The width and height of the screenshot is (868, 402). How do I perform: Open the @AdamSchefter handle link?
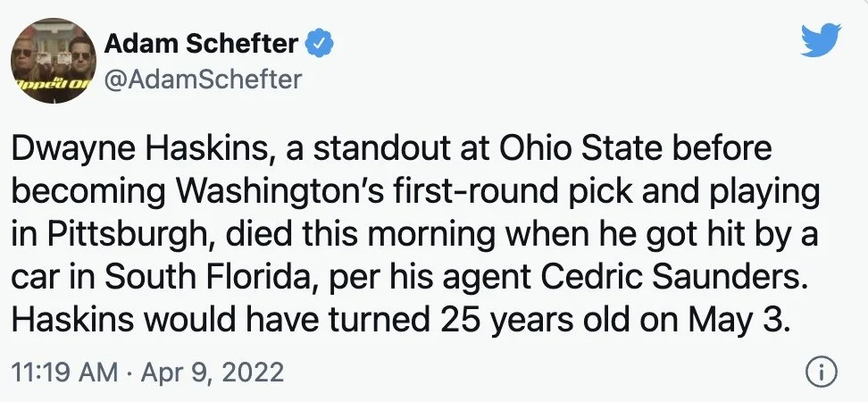point(204,80)
